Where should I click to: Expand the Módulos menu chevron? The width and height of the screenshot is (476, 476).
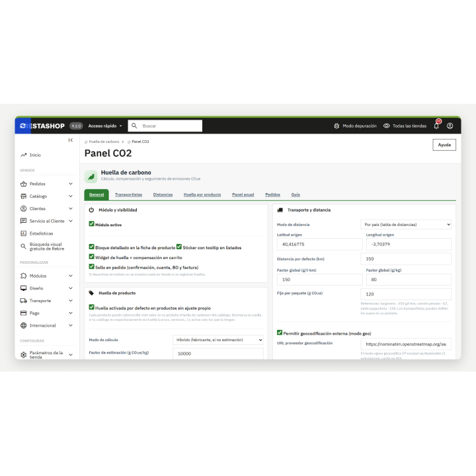click(x=71, y=276)
